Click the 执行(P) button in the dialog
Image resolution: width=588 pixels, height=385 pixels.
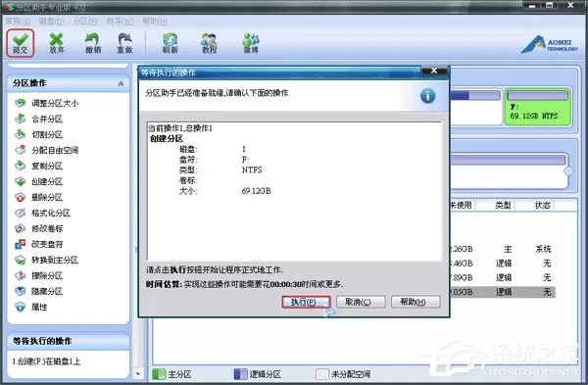(306, 302)
